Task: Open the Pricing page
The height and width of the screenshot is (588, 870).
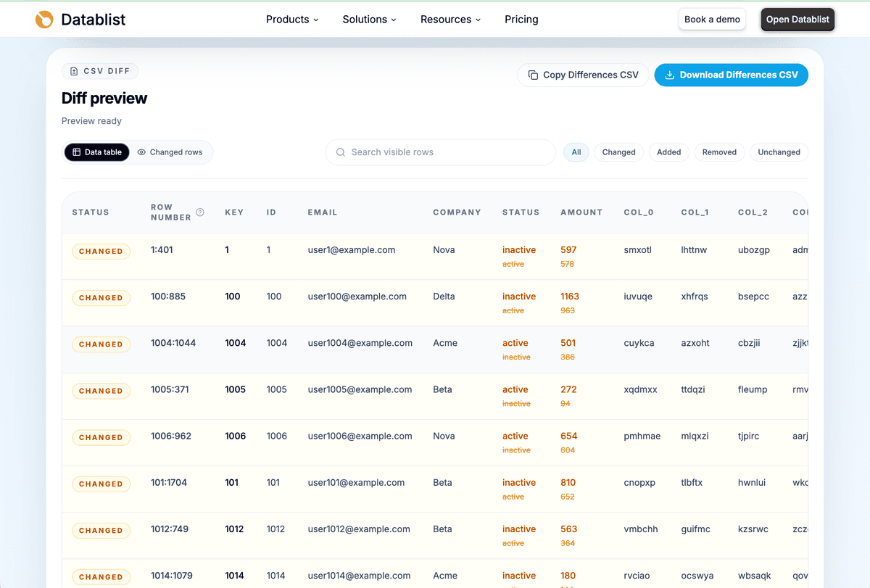Action: pos(521,20)
